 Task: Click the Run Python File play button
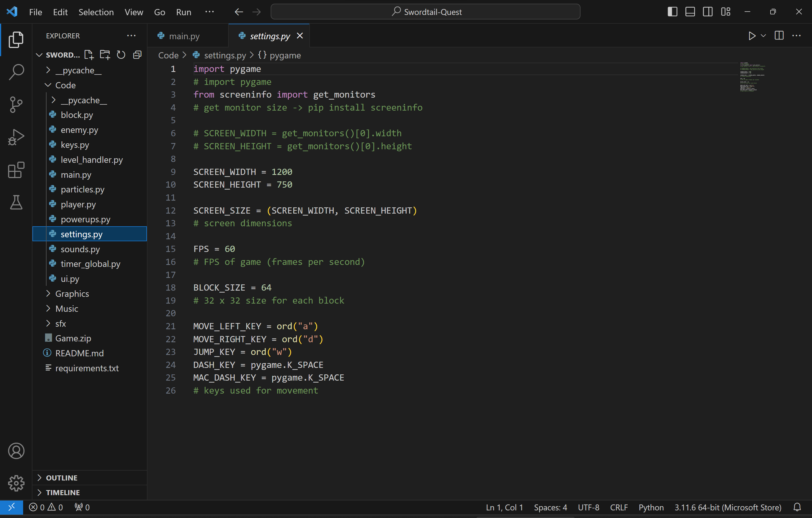click(752, 36)
